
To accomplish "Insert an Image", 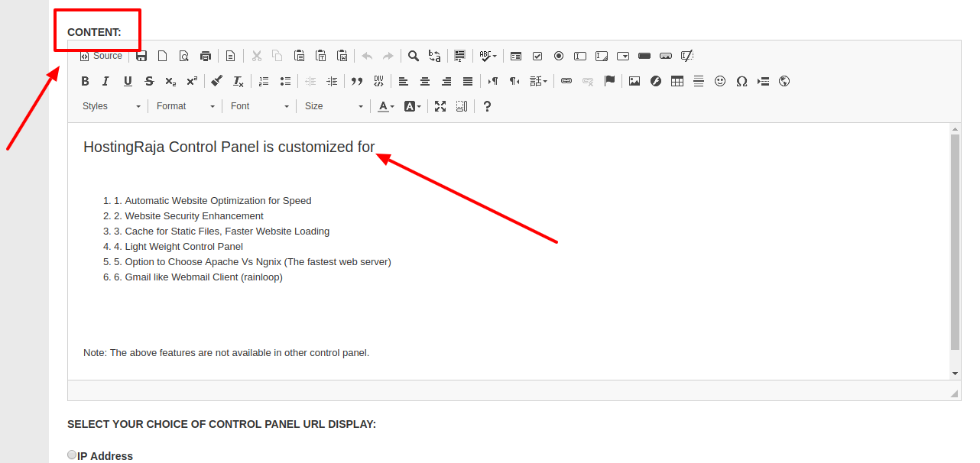I will 634,81.
